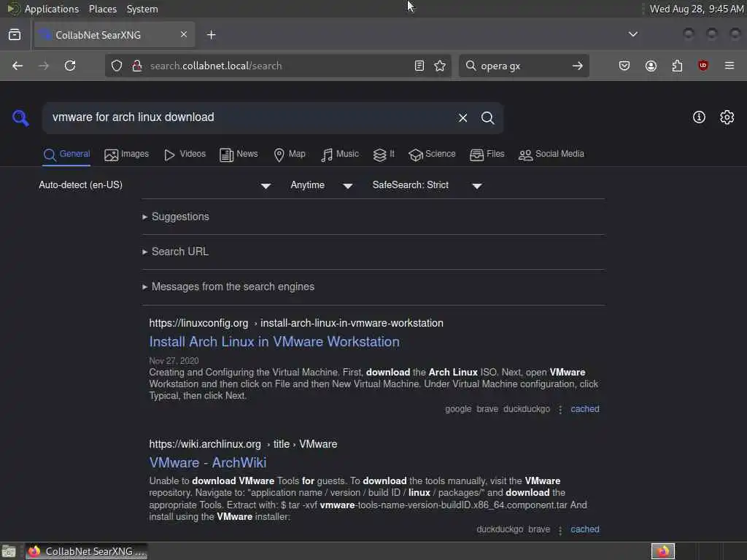The height and width of the screenshot is (560, 747).
Task: Toggle reader view icon
Action: 419,66
